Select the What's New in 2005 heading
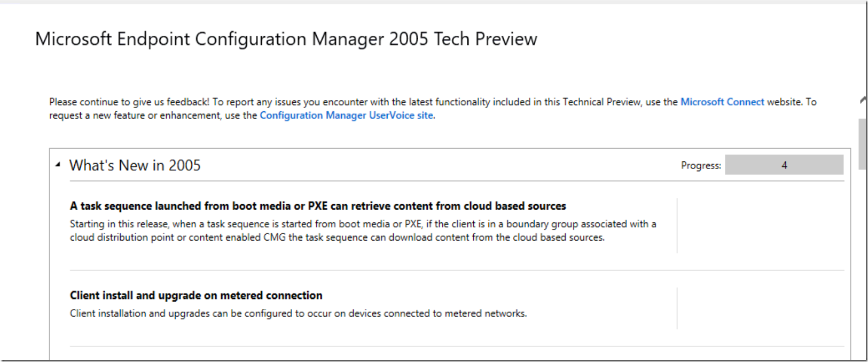868x362 pixels. (135, 166)
